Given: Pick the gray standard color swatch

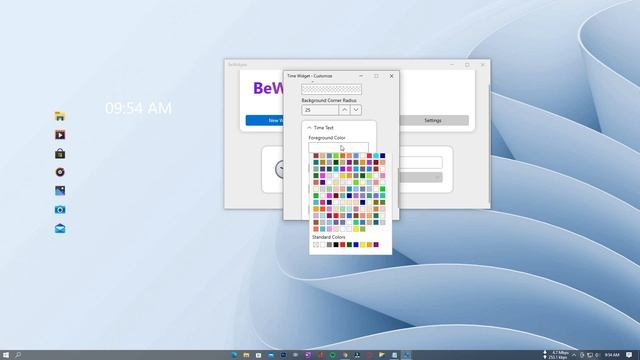Looking at the screenshot, I should point(329,244).
